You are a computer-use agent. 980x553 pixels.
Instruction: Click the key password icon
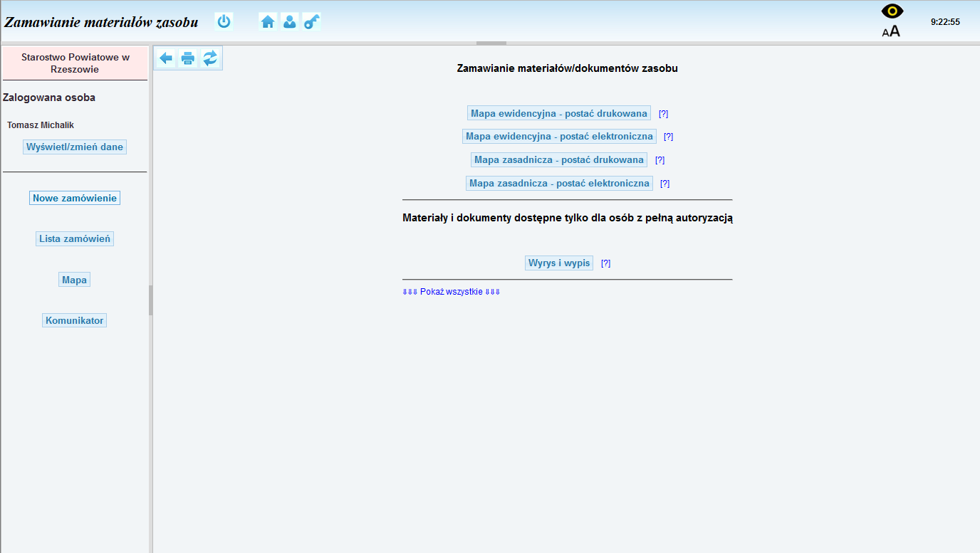(x=311, y=21)
